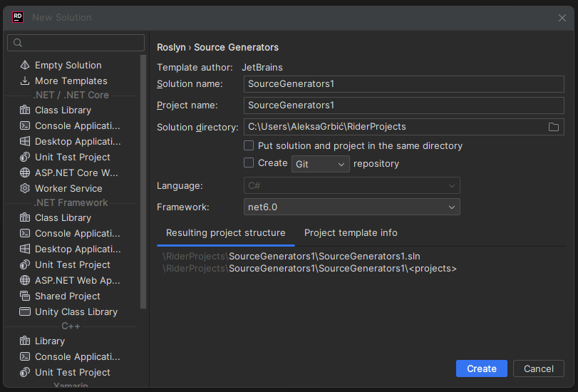Screen dimensions: 578x392
Task: Open the Language C# dropdown
Action: click(x=351, y=185)
